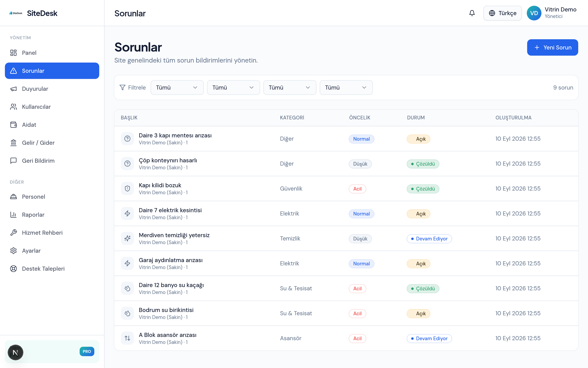
Task: Expand the third Tümü filter dropdown
Action: click(290, 88)
